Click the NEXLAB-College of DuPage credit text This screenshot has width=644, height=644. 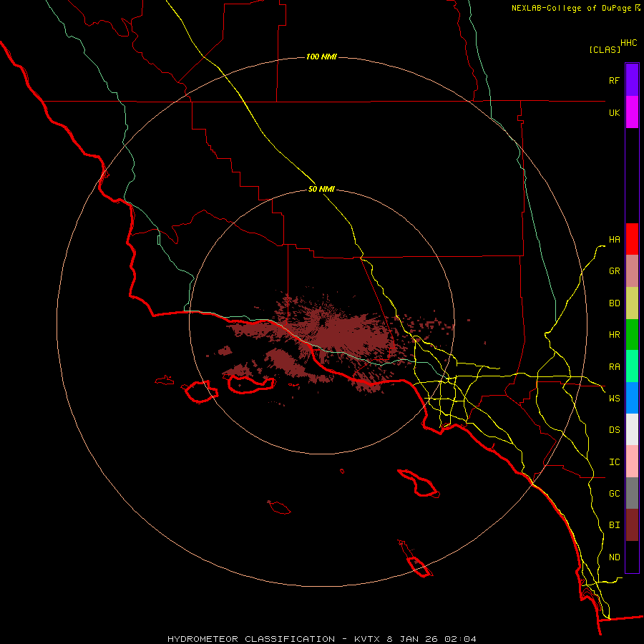pyautogui.click(x=571, y=8)
